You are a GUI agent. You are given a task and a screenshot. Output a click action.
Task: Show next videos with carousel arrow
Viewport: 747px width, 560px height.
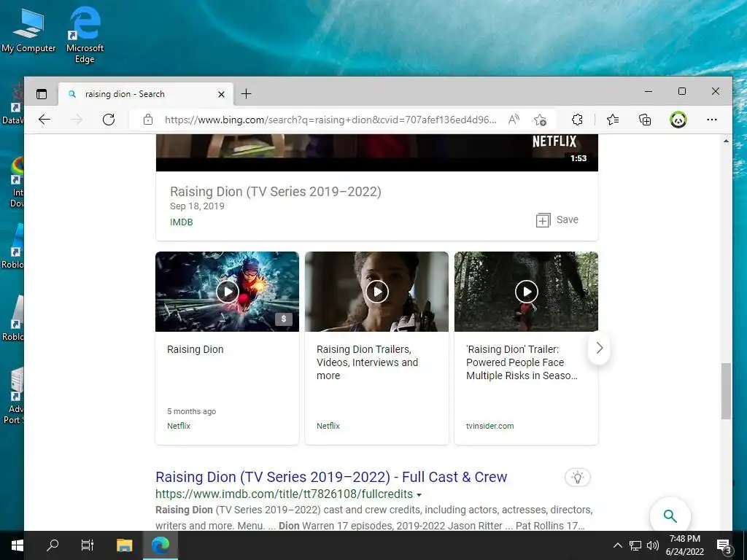tap(600, 348)
